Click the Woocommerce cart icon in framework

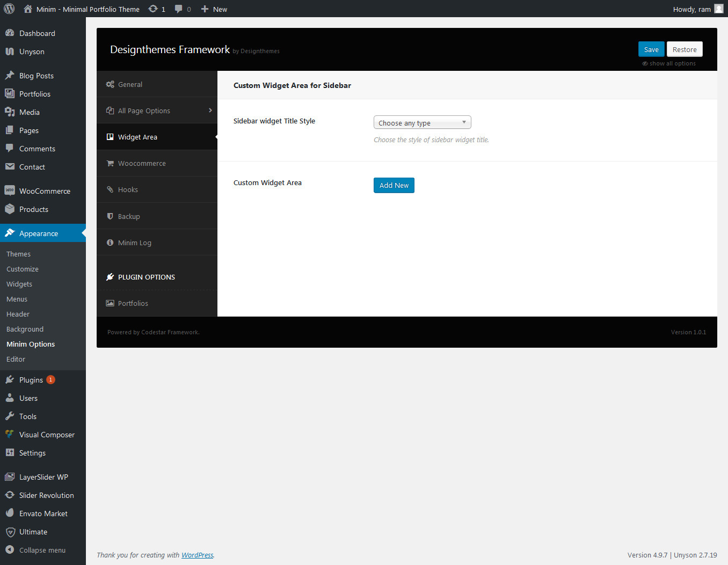pos(110,163)
